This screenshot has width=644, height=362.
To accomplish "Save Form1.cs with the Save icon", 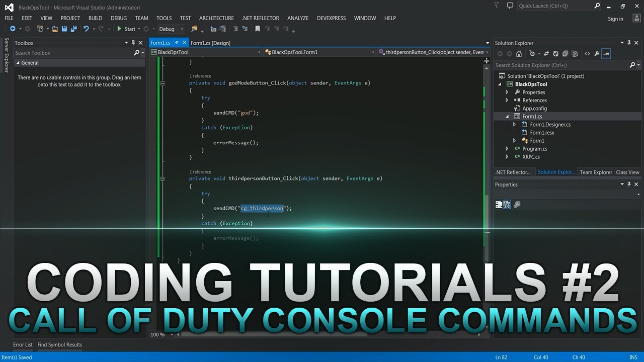I will click(x=64, y=29).
